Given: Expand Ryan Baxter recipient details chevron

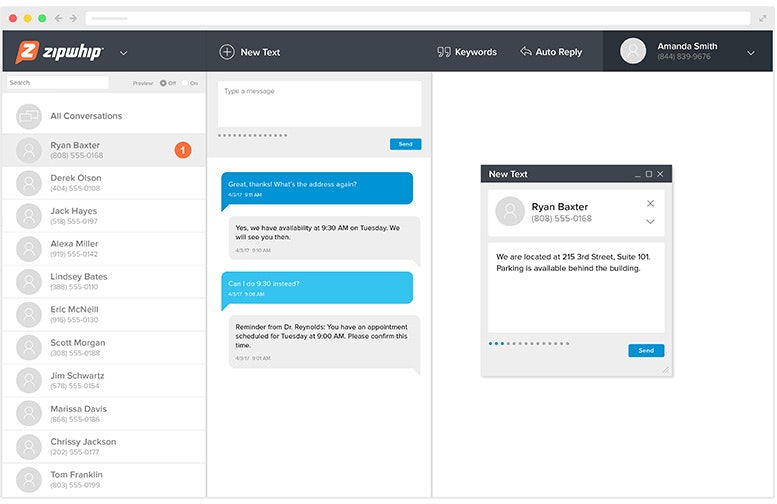Looking at the screenshot, I should pyautogui.click(x=650, y=221).
